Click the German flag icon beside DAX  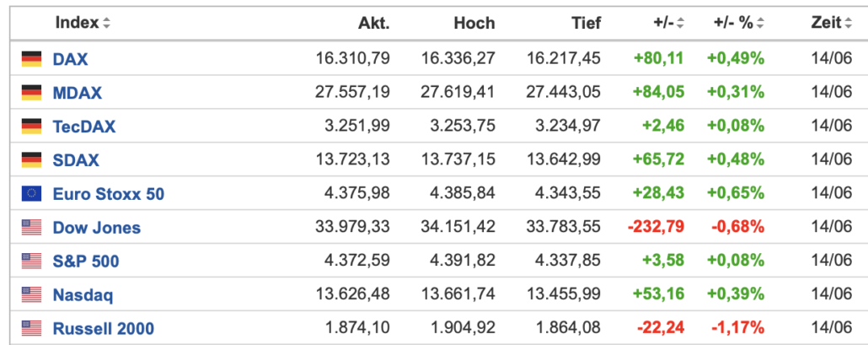coord(31,59)
